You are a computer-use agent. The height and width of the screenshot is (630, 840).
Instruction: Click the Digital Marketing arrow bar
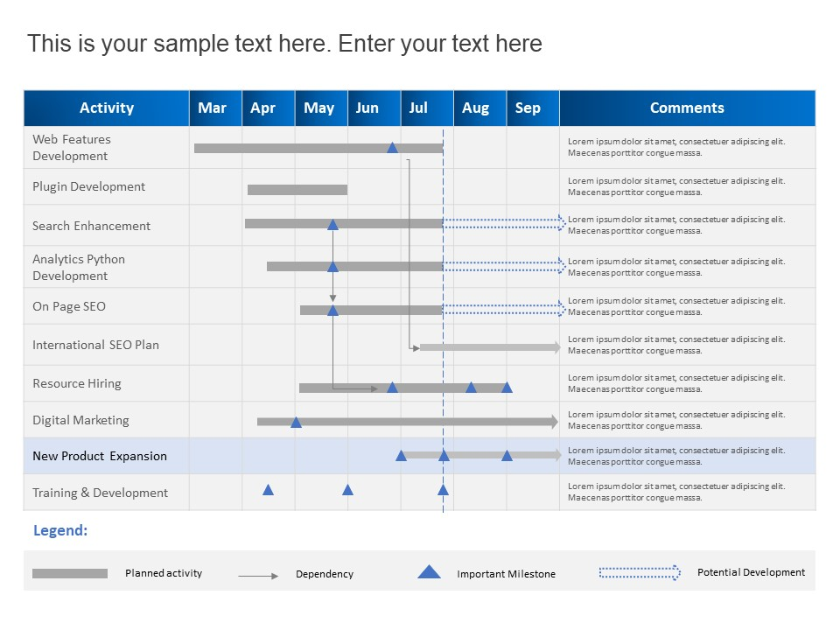click(408, 422)
